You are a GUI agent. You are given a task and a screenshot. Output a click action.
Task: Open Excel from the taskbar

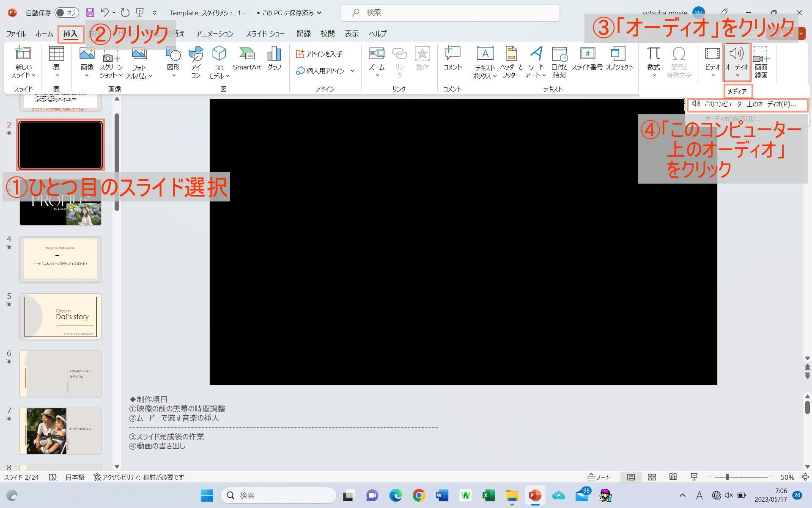[488, 495]
